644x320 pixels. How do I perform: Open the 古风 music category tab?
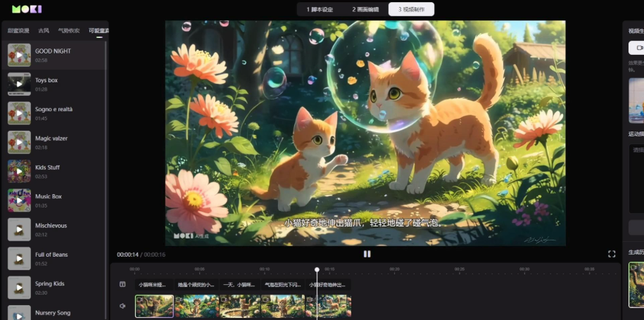[x=44, y=31]
